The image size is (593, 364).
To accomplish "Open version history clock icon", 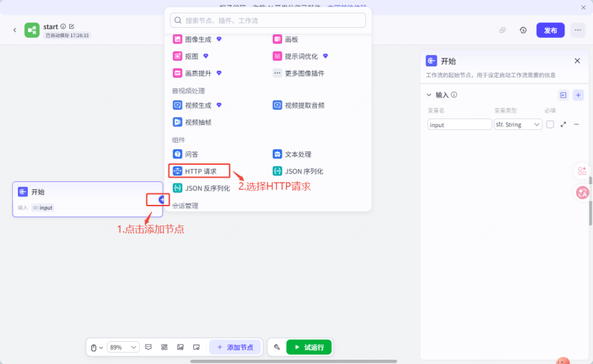I will pos(523,30).
